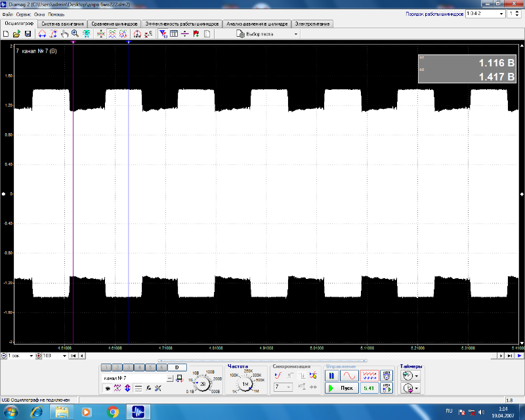
Task: Open the 100 zoom value dropdown
Action: click(x=64, y=356)
